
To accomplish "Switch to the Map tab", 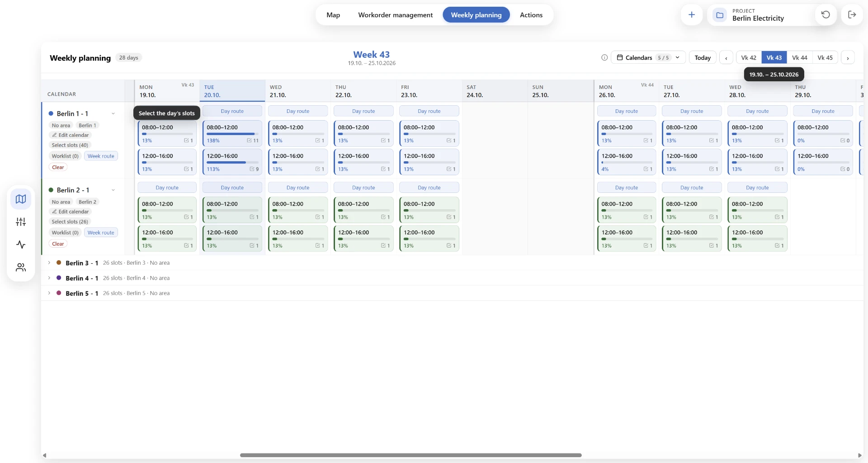I will click(x=333, y=15).
